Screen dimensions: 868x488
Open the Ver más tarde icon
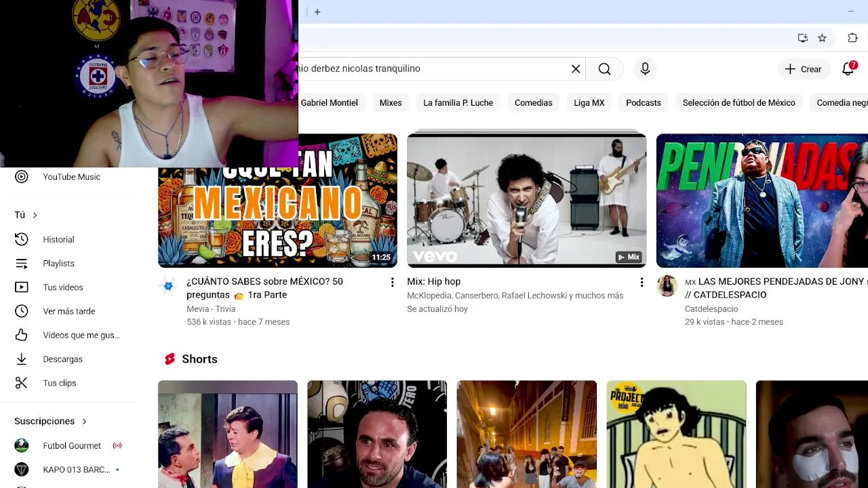click(22, 311)
